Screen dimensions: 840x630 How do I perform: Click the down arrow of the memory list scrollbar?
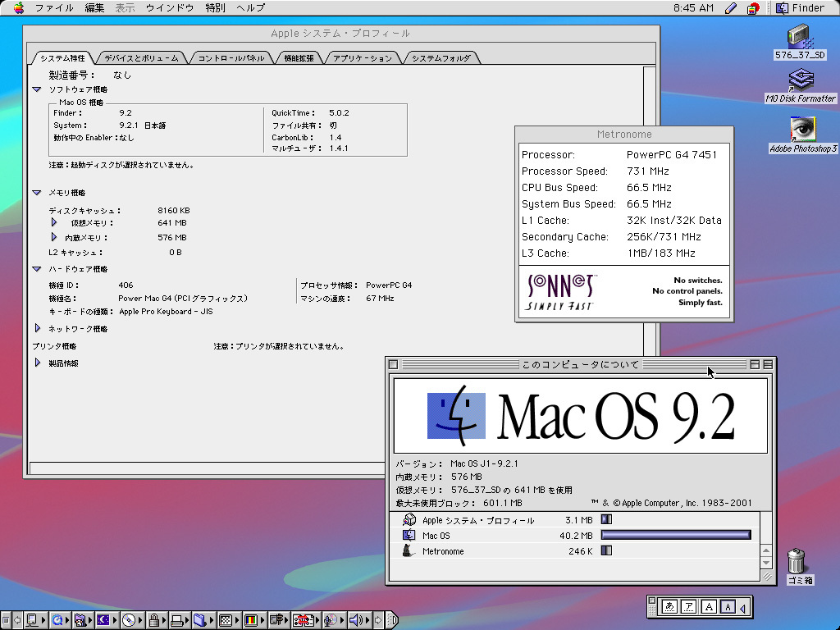(766, 563)
